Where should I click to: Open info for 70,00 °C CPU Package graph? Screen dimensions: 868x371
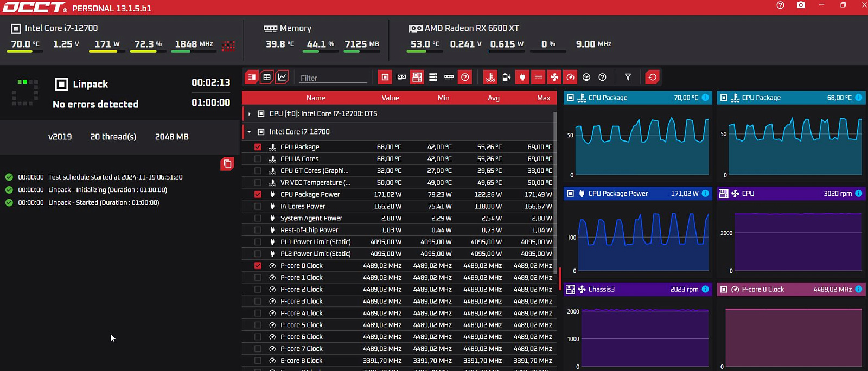pos(705,98)
